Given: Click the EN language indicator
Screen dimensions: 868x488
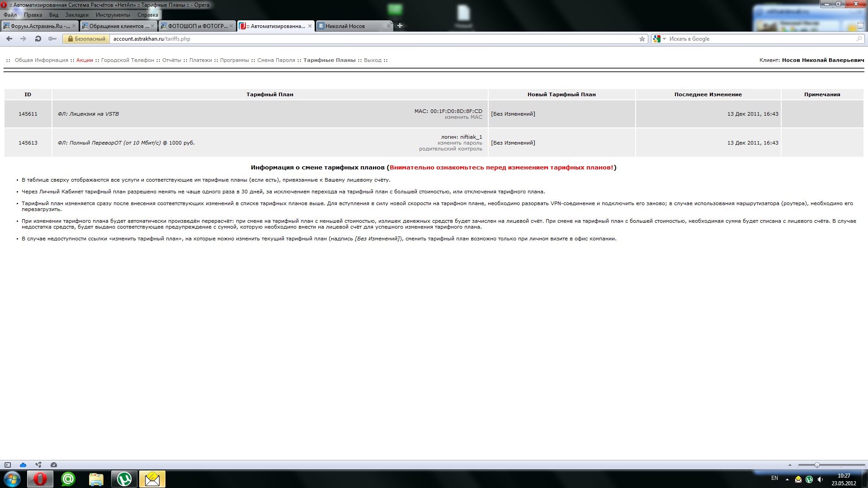Looking at the screenshot, I should (774, 478).
